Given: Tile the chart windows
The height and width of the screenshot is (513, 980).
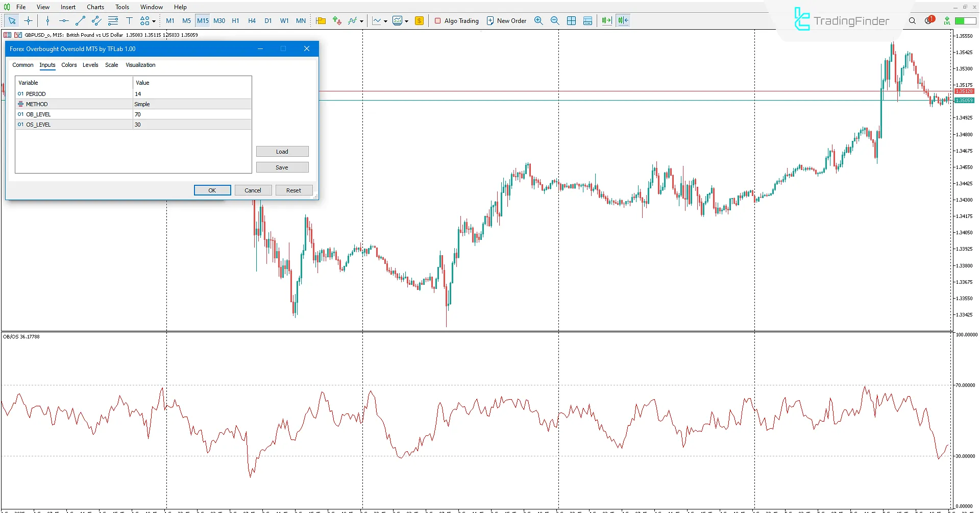Looking at the screenshot, I should click(x=571, y=21).
